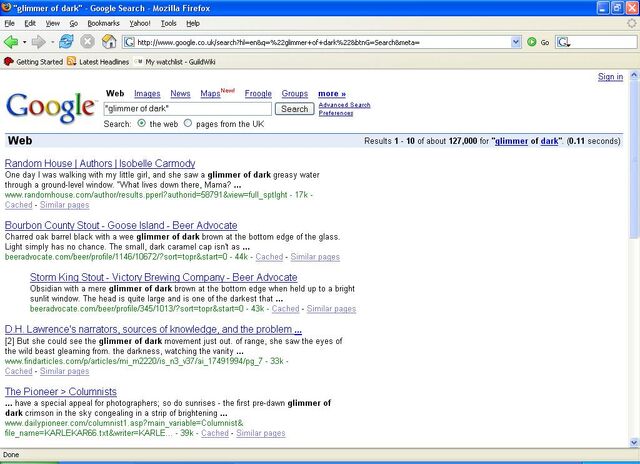Click the "dark" definition link in results bar

549,141
